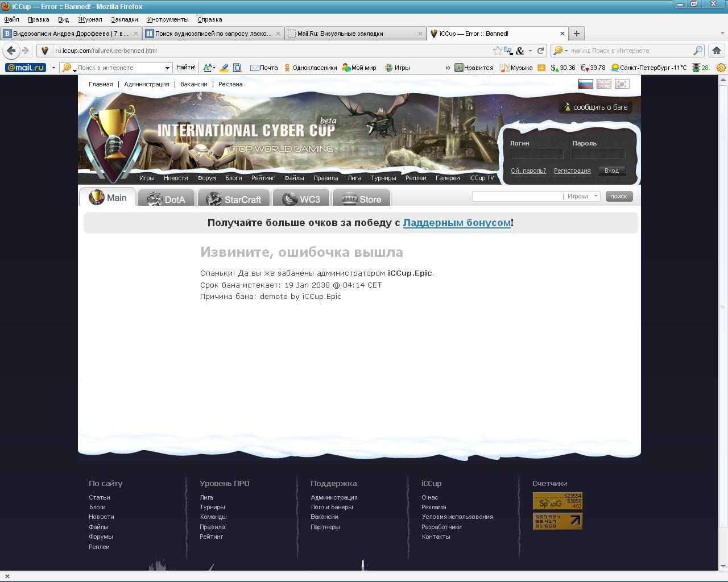Click the Ой, пароль? link

pos(528,171)
